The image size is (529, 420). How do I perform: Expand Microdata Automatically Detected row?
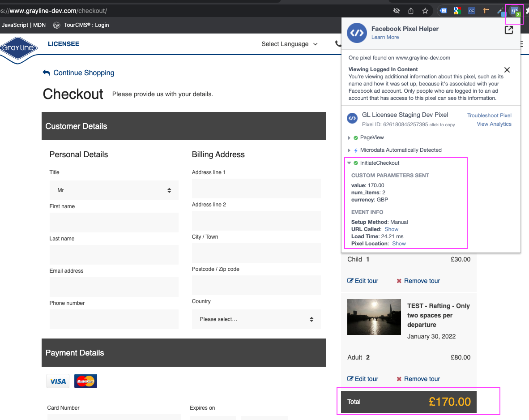point(349,150)
